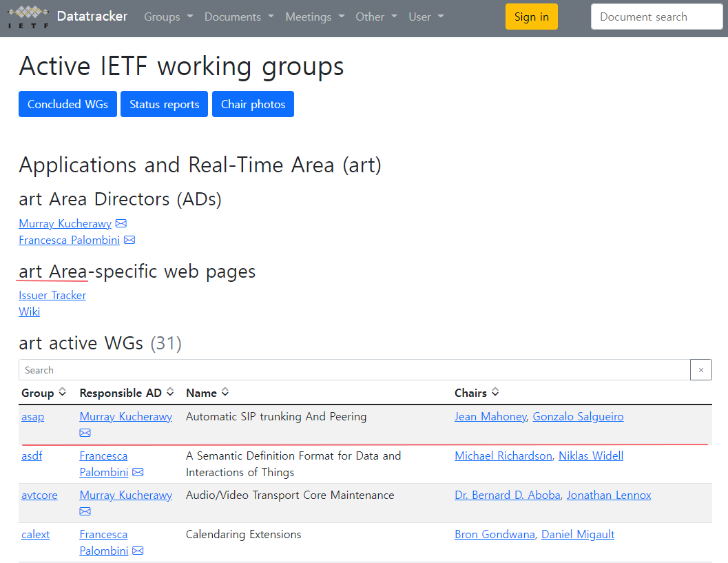
Task: Open Status reports page
Action: tap(165, 104)
